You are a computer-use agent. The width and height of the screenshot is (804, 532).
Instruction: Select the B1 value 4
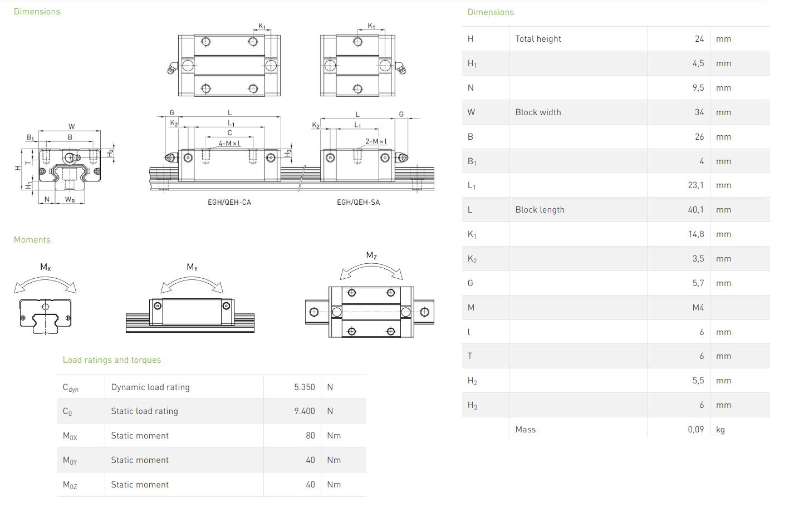pyautogui.click(x=702, y=161)
